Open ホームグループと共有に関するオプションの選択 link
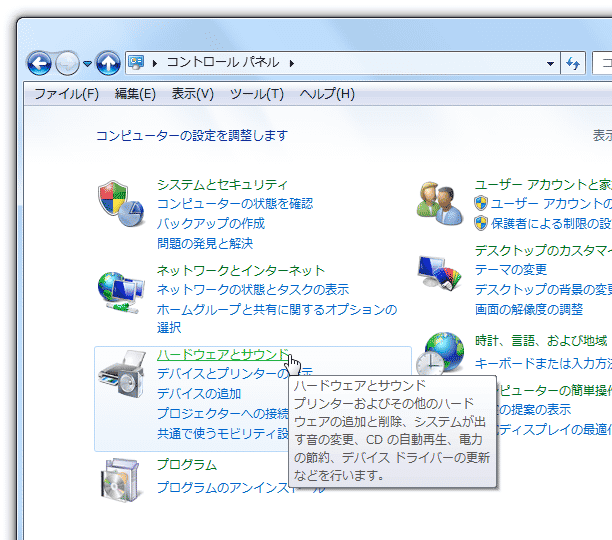Screen dimensions: 612x540 (x=277, y=318)
